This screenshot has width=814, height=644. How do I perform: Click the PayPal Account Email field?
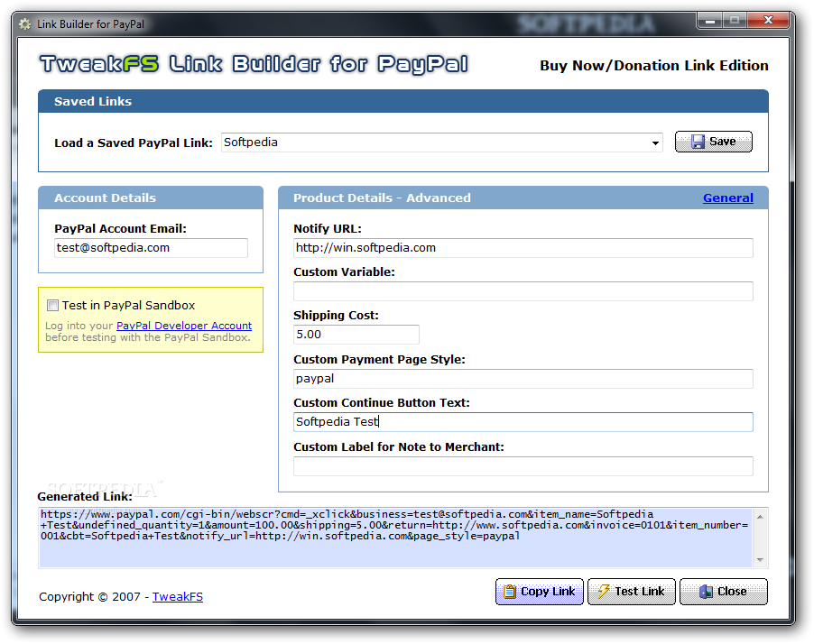point(151,247)
